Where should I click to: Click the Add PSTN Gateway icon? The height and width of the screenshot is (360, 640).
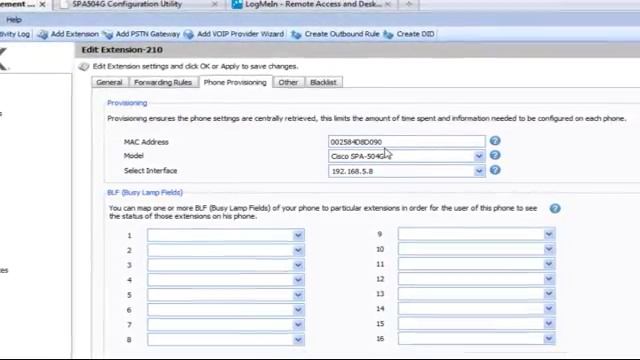point(107,35)
